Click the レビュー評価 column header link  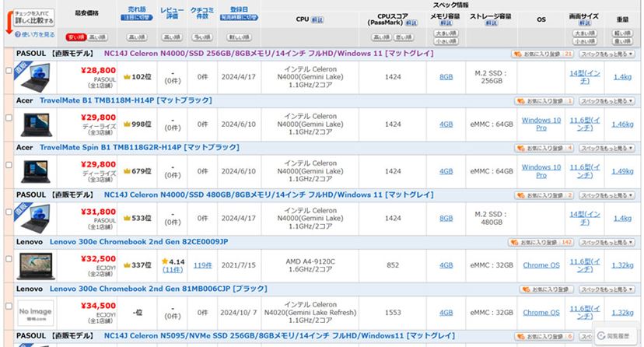172,12
